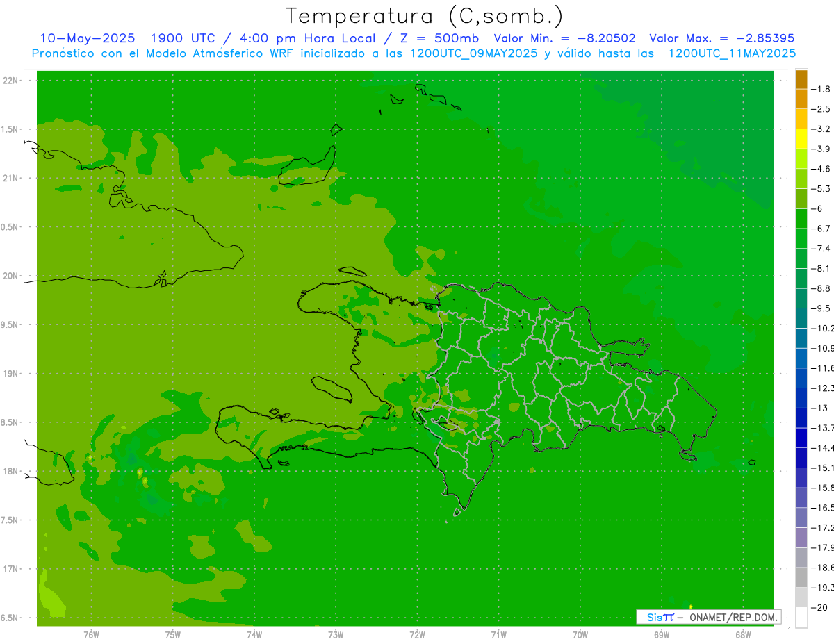Click the orange swatch between -1.8 and -2.5
834x644 pixels.
click(x=801, y=99)
